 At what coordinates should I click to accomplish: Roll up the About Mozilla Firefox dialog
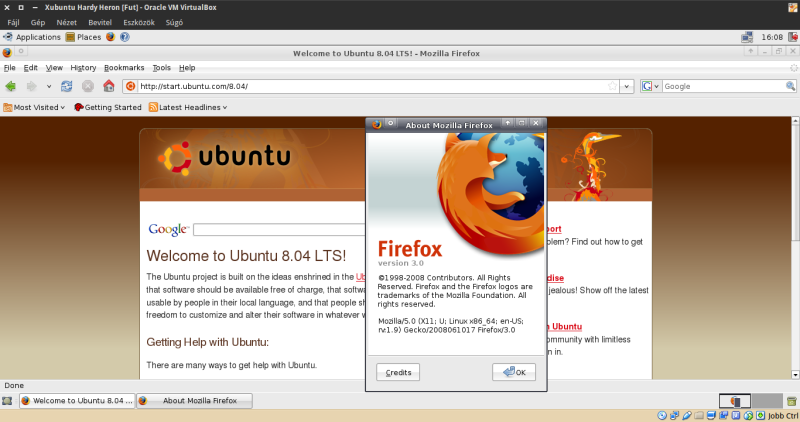[508, 122]
